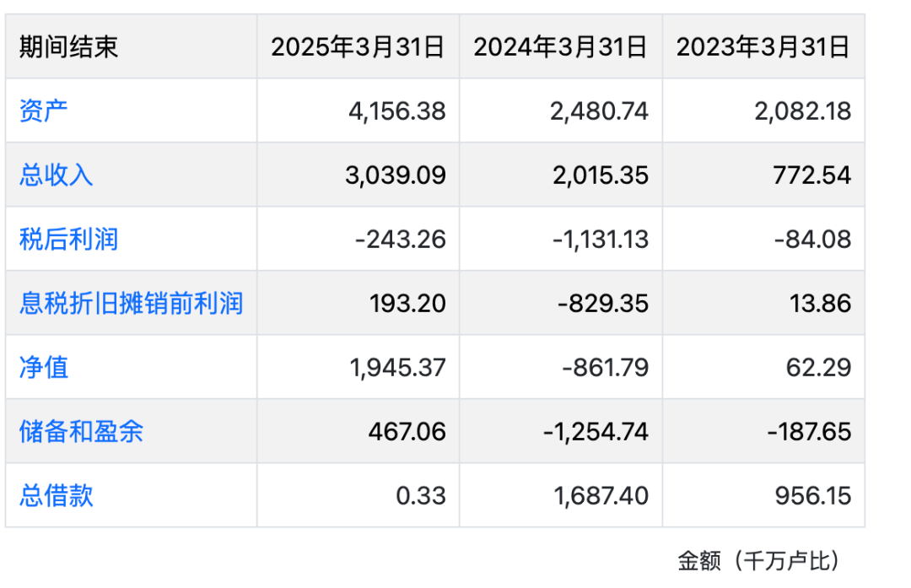Select the 2025年3月31日 column header
The image size is (911, 588).
[358, 47]
